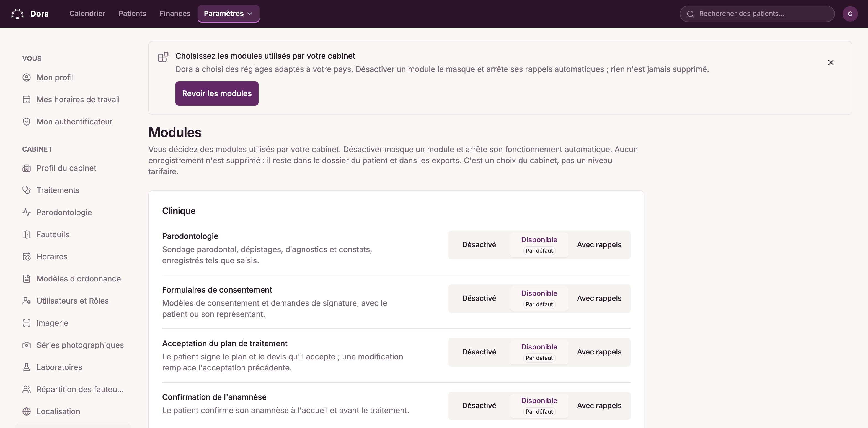The height and width of the screenshot is (428, 868).
Task: Set Parodontologie module to Avec rappels
Action: 599,245
